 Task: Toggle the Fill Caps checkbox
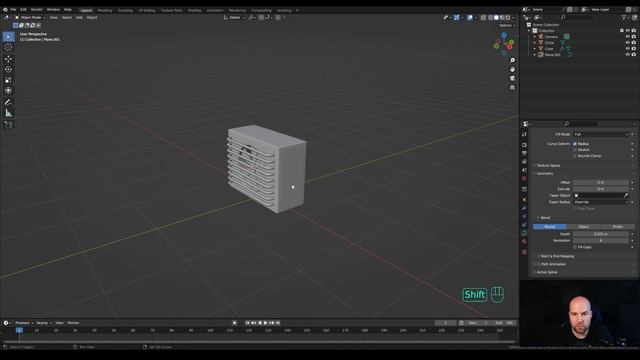click(x=575, y=247)
